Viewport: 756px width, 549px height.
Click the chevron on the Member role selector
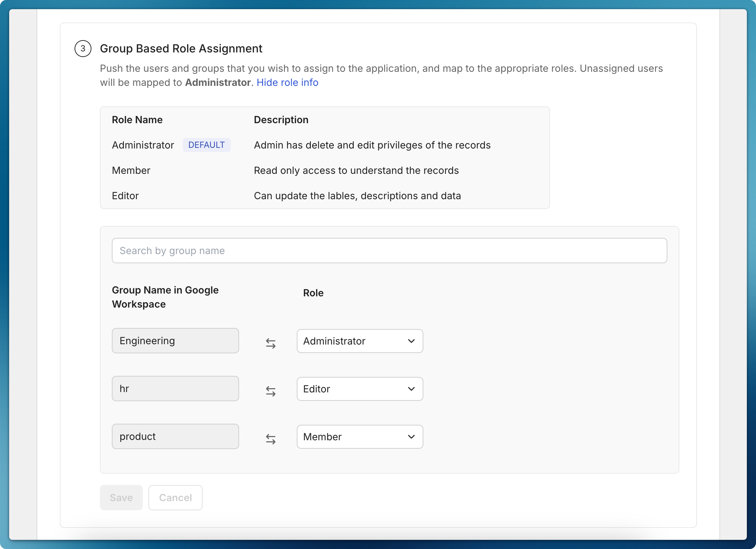point(412,437)
